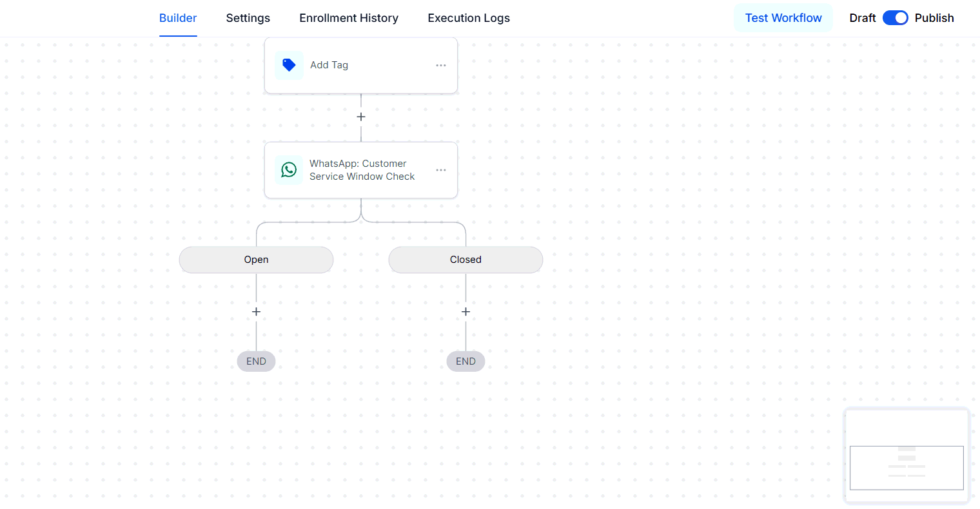Select the WhatsApp Customer Service Window Check label
980x509 pixels.
point(362,170)
